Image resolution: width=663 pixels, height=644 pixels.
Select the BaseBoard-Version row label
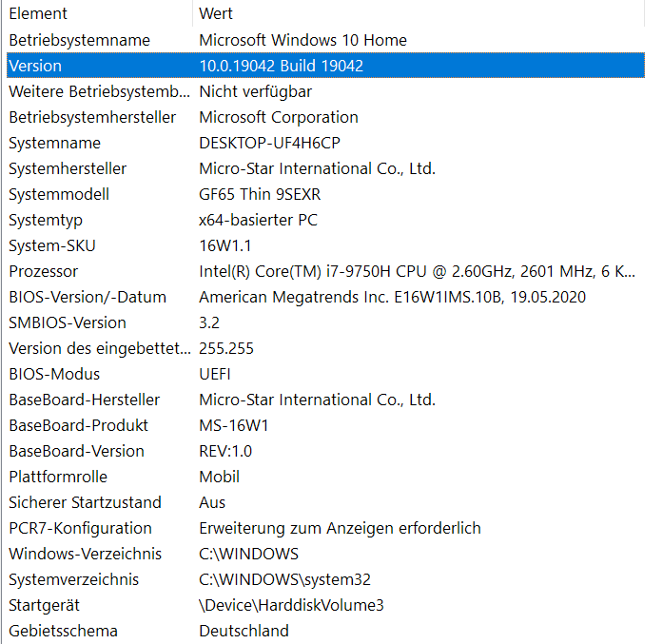click(x=76, y=451)
